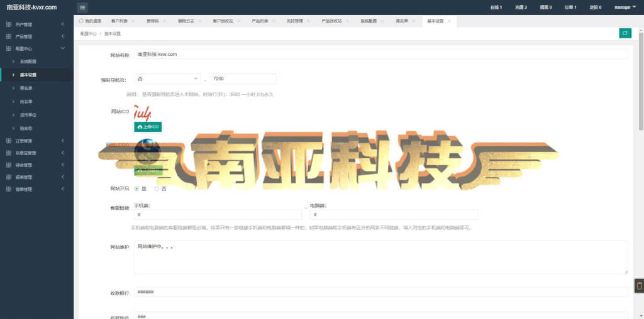
Task: Collapse 配置中心 using its down chevron
Action: pos(63,48)
